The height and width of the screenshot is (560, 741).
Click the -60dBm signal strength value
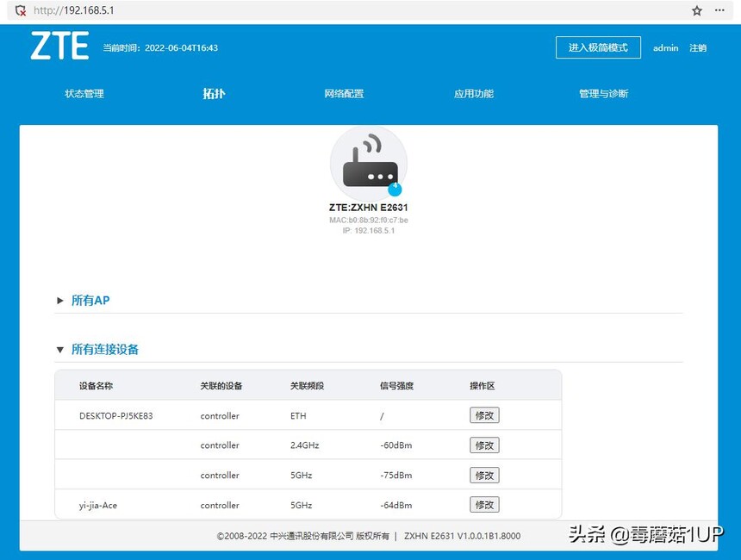tap(396, 445)
